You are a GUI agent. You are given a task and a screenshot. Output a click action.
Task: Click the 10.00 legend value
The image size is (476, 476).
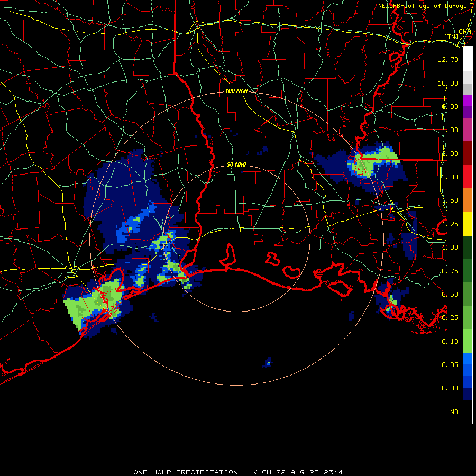click(448, 83)
